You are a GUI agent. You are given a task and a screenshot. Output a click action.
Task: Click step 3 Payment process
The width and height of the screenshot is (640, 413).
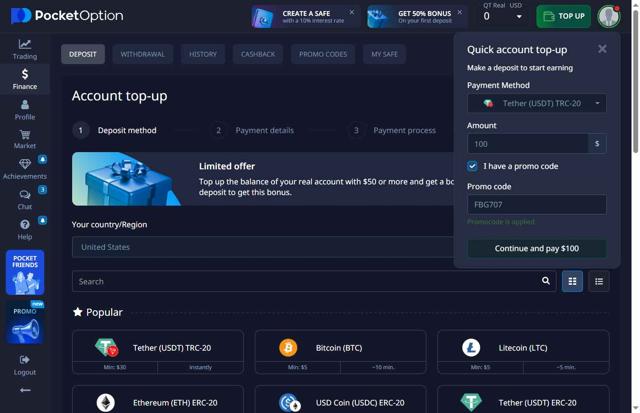coord(392,131)
